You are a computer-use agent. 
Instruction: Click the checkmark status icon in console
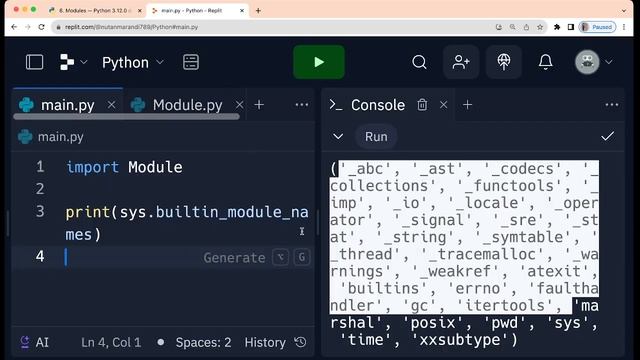coord(607,136)
